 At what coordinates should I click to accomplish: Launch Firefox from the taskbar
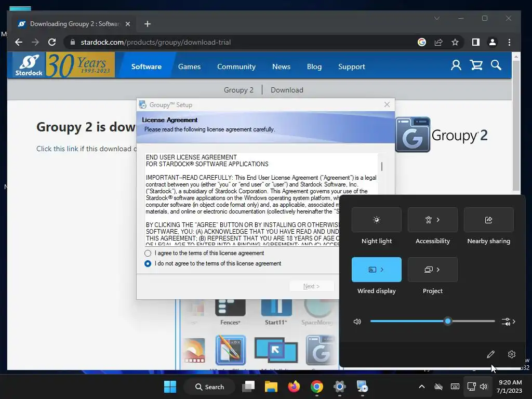(294, 387)
